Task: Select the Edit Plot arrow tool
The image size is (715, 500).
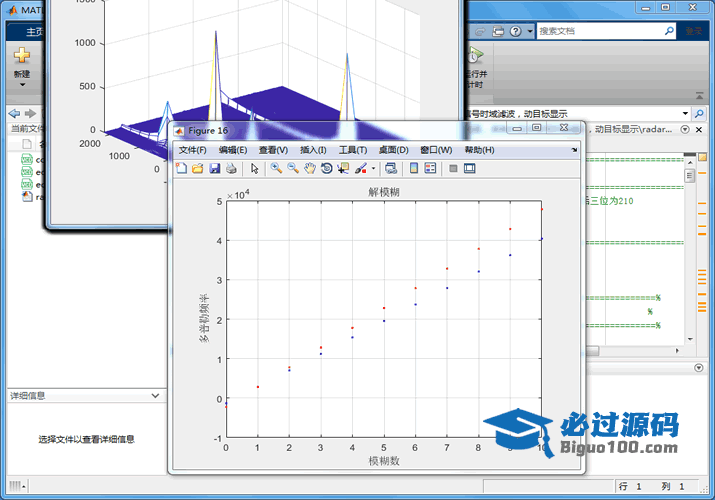Action: click(254, 168)
